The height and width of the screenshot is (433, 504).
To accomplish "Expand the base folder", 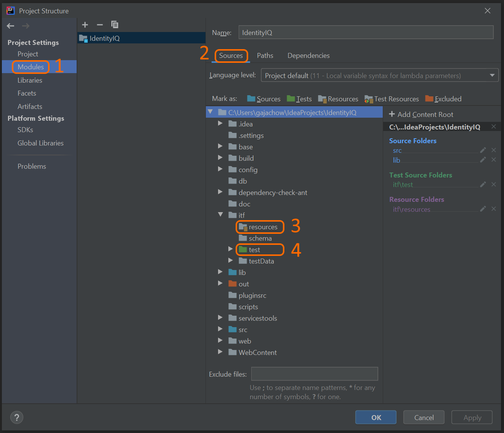I will tap(220, 146).
